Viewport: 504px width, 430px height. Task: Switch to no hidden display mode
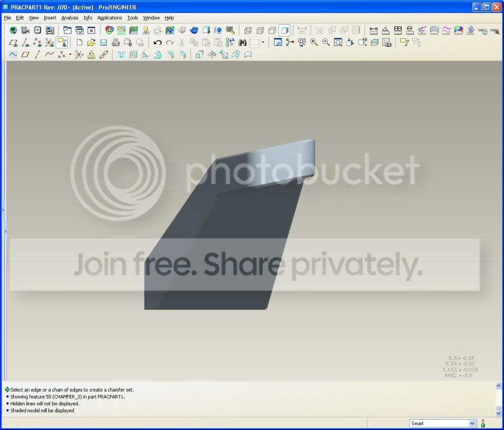(x=272, y=31)
